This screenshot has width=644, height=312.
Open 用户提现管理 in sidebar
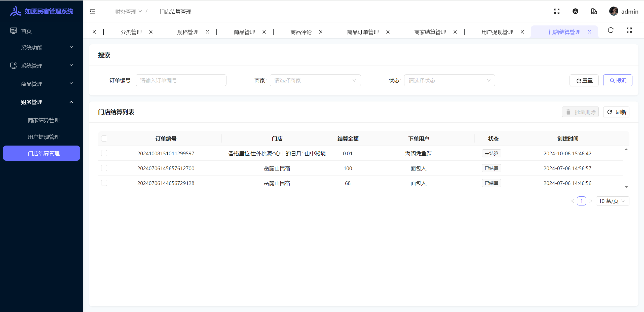(44, 137)
